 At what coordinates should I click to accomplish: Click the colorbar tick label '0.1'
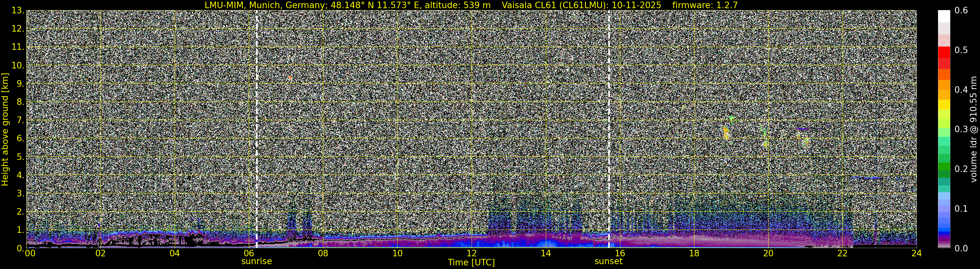pyautogui.click(x=961, y=209)
